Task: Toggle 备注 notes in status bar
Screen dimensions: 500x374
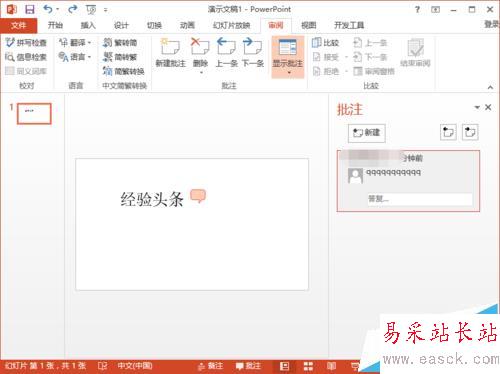Action: pos(210,366)
